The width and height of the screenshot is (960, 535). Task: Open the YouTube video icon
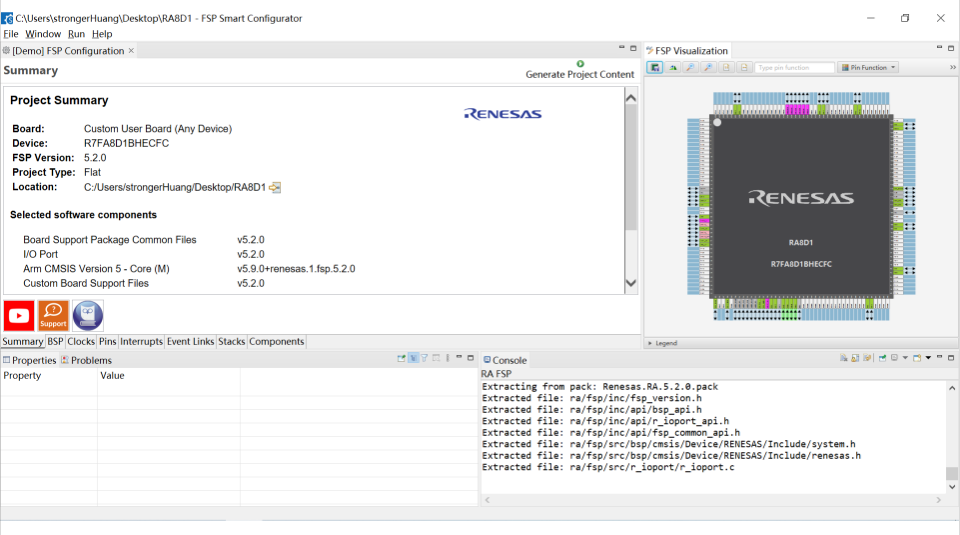[18, 315]
